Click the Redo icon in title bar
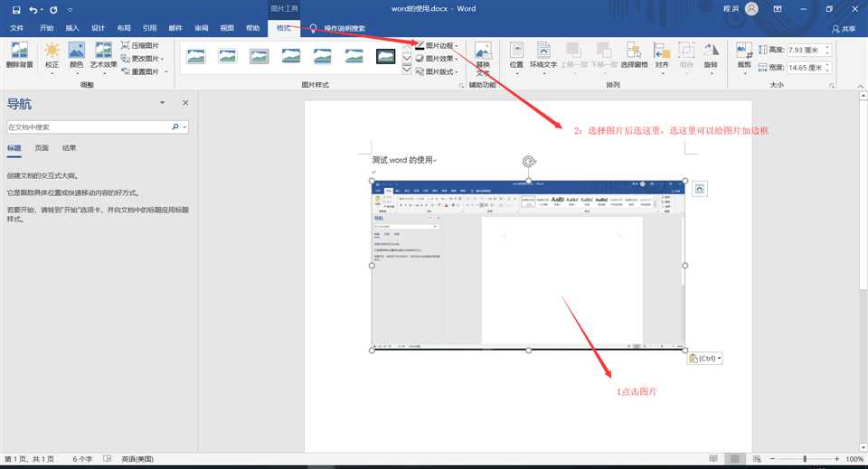Viewport: 868px width, 469px height. coord(53,10)
